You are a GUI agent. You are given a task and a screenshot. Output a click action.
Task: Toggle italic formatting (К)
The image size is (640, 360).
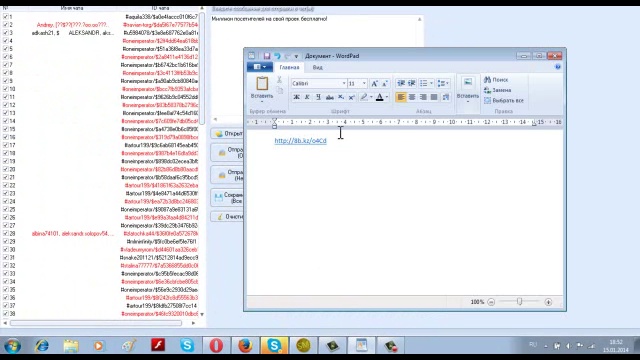click(x=307, y=97)
